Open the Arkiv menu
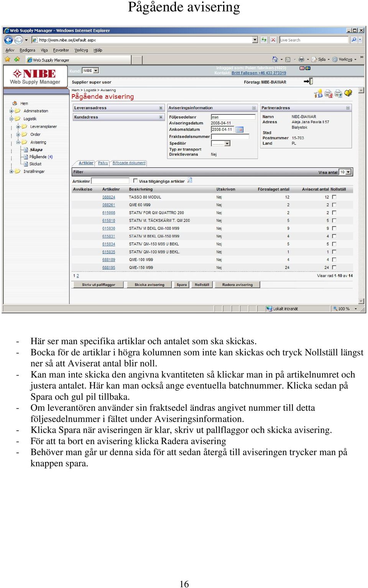This screenshot has height=588, width=368. tap(10, 50)
